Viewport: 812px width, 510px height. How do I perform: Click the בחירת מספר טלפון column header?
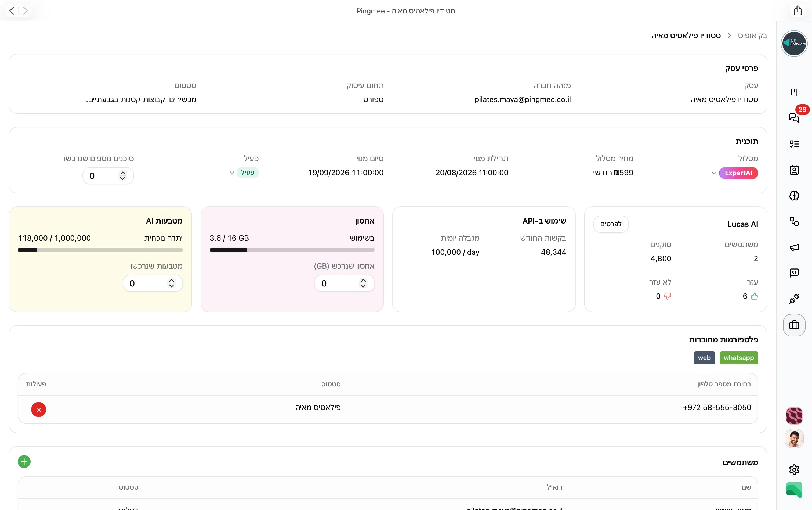[724, 384]
